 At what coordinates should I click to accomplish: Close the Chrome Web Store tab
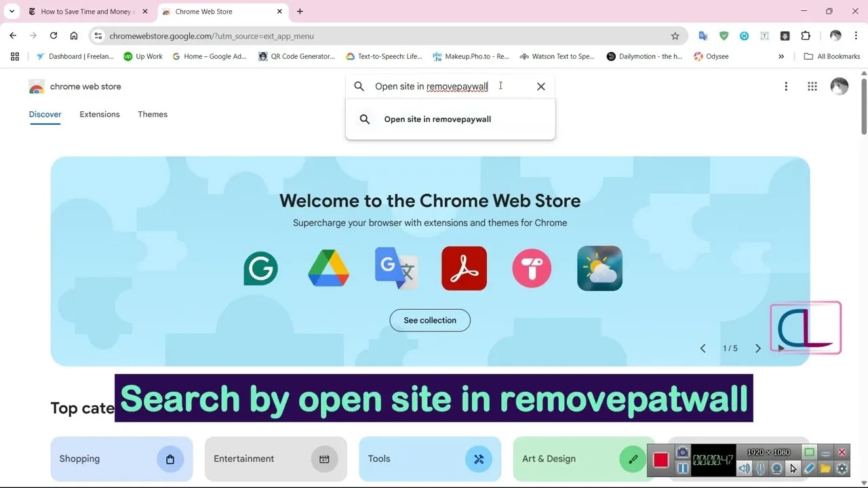coord(279,12)
